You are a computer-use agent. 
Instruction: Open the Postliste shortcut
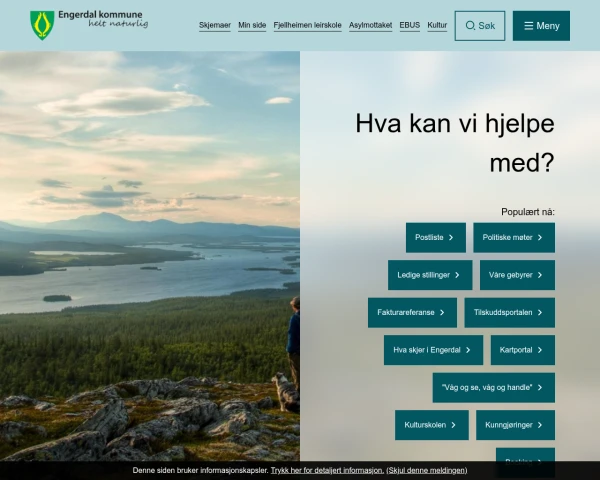click(436, 238)
